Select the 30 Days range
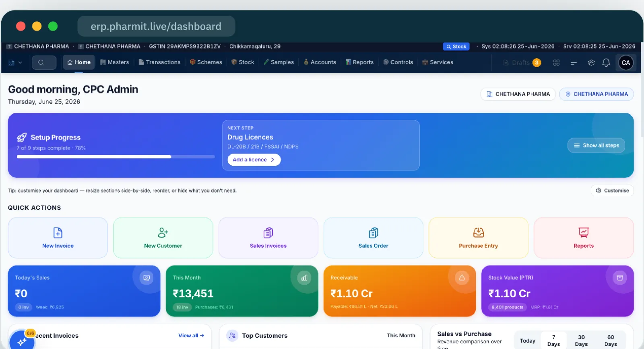This screenshot has width=644, height=349. (x=581, y=341)
